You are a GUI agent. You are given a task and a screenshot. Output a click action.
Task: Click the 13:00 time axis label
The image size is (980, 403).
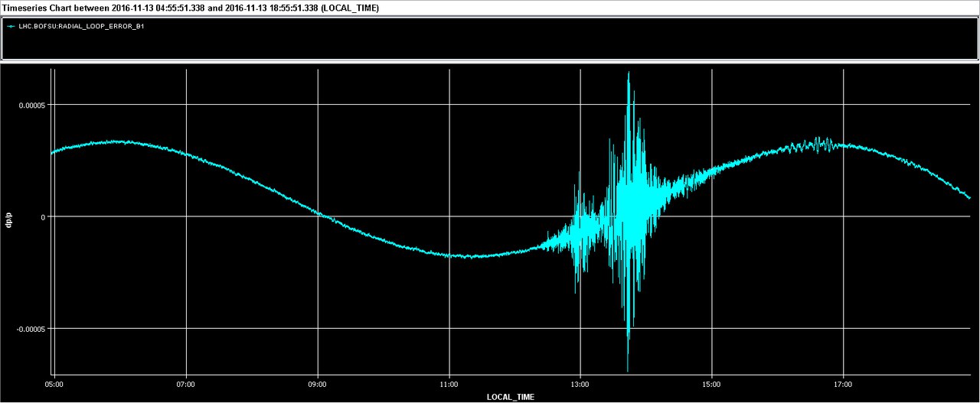pyautogui.click(x=580, y=384)
